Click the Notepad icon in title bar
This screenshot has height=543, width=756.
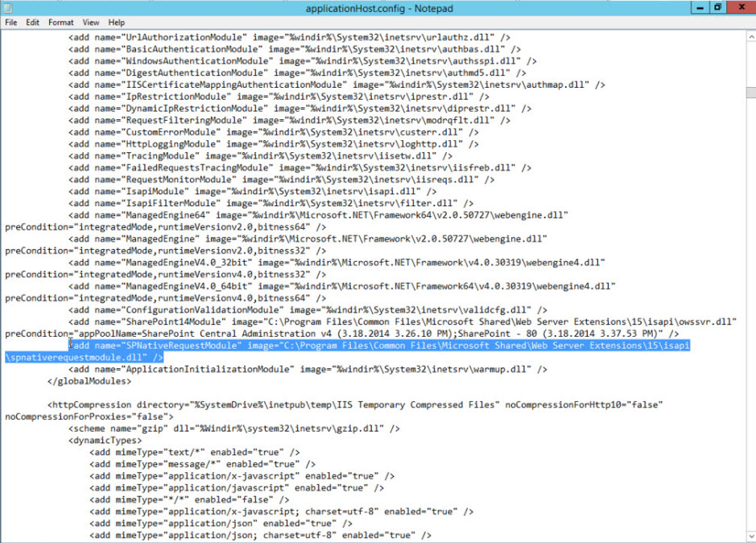coord(8,8)
